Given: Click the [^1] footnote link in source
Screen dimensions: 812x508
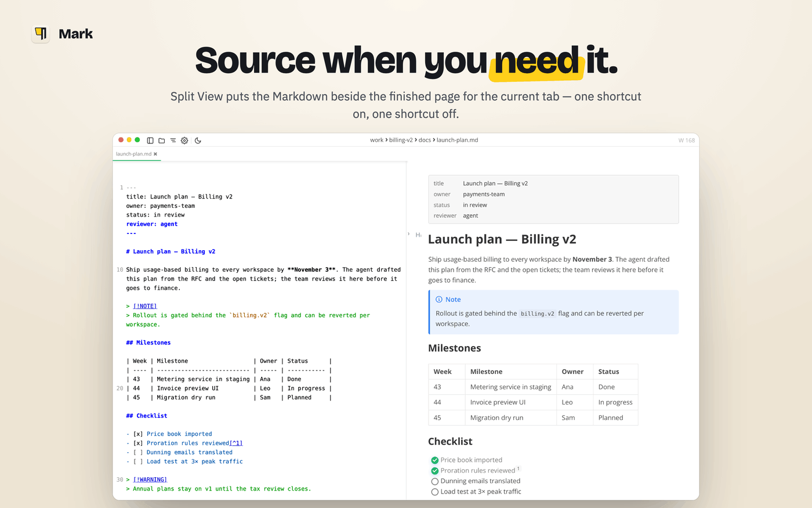Looking at the screenshot, I should click(x=236, y=443).
